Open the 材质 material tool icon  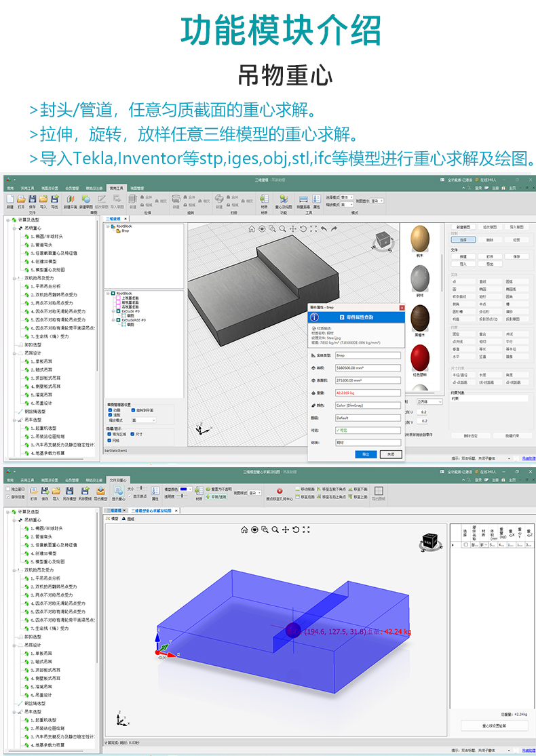(264, 199)
